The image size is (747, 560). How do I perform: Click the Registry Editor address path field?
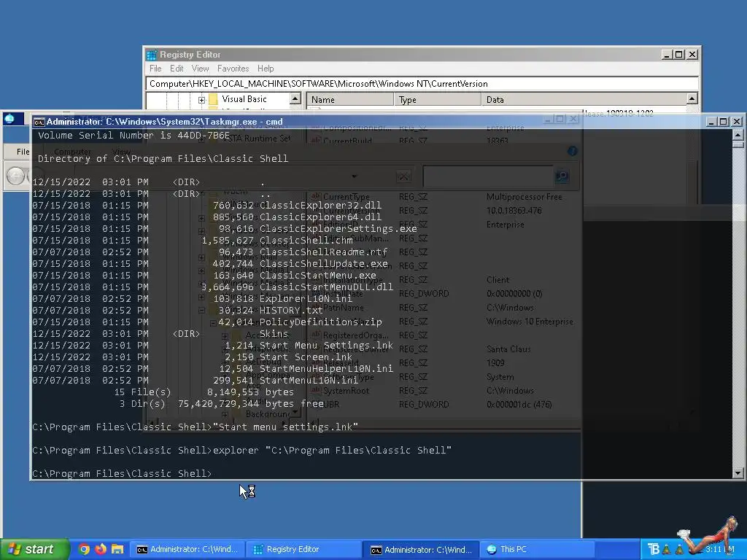(422, 84)
